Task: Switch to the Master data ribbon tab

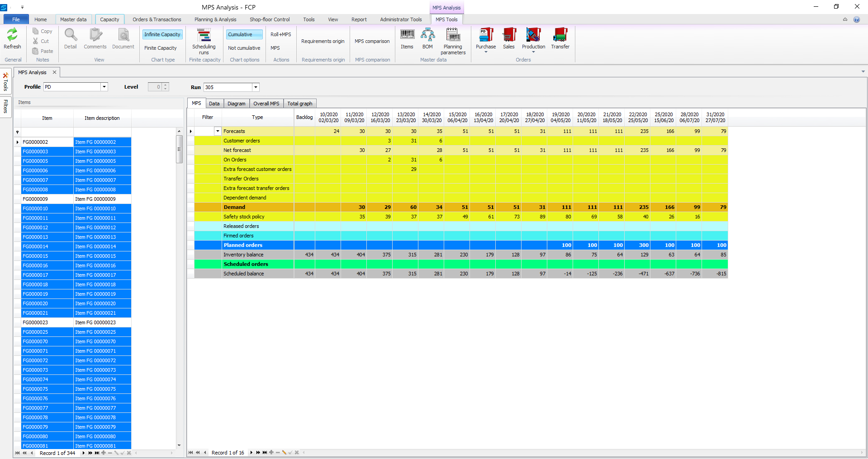Action: [x=73, y=19]
